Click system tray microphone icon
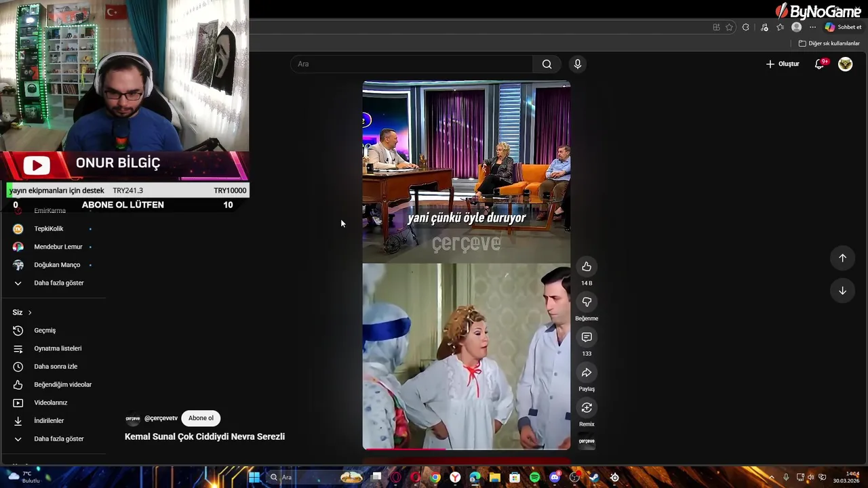 [x=786, y=477]
